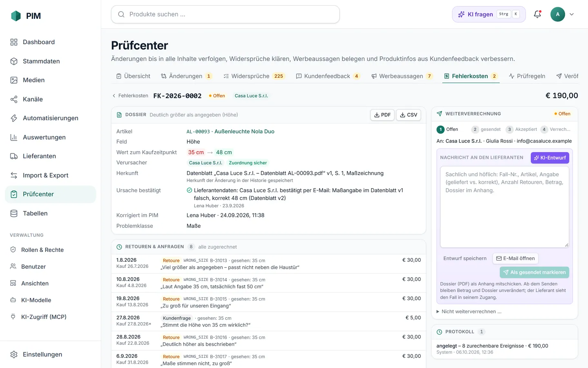Open Auswertungen charts page

(51, 137)
